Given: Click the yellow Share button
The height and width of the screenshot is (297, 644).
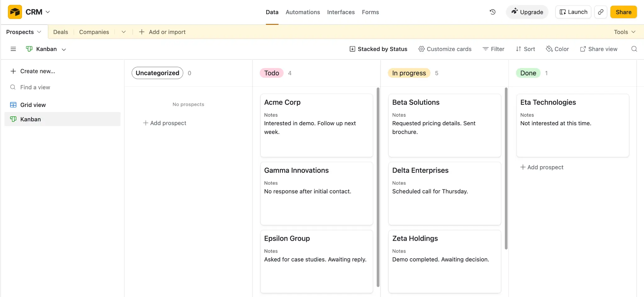Looking at the screenshot, I should pos(624,12).
